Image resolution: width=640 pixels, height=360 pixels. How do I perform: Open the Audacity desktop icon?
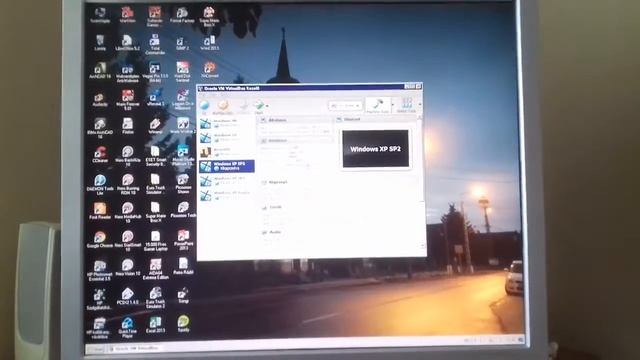click(x=100, y=100)
